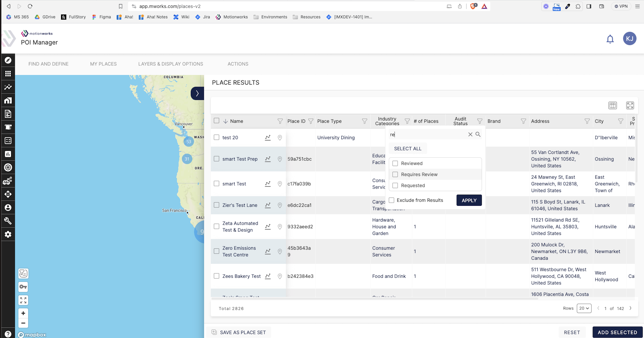Click the help question mark icon

click(x=8, y=334)
